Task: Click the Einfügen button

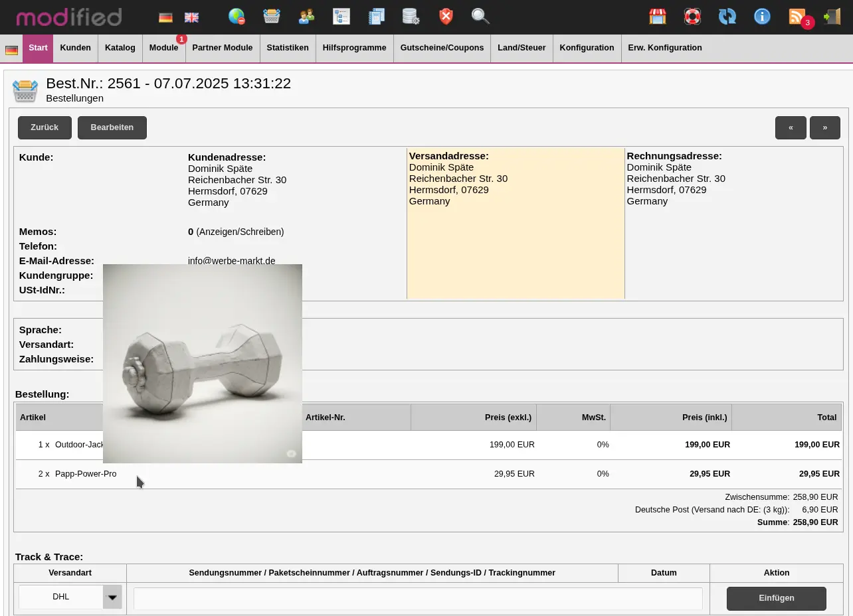Action: click(x=776, y=598)
